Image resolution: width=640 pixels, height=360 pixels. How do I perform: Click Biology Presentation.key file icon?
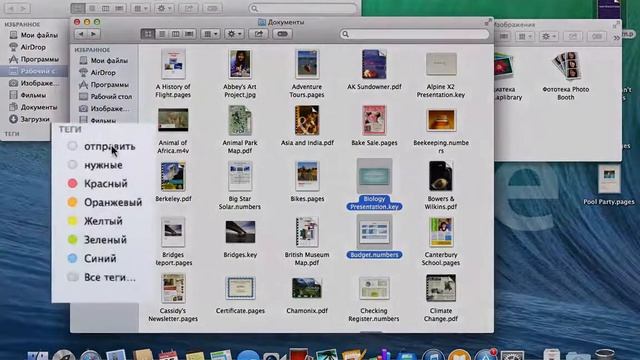374,176
